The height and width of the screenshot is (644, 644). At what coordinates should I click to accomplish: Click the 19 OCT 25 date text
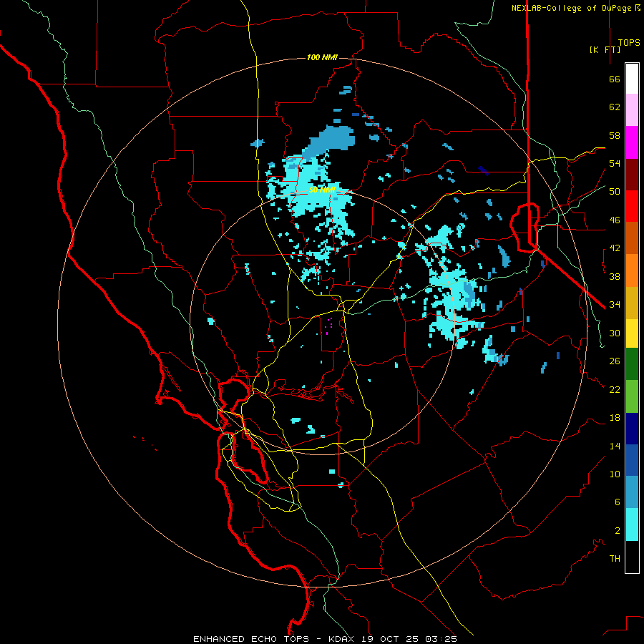click(x=390, y=639)
